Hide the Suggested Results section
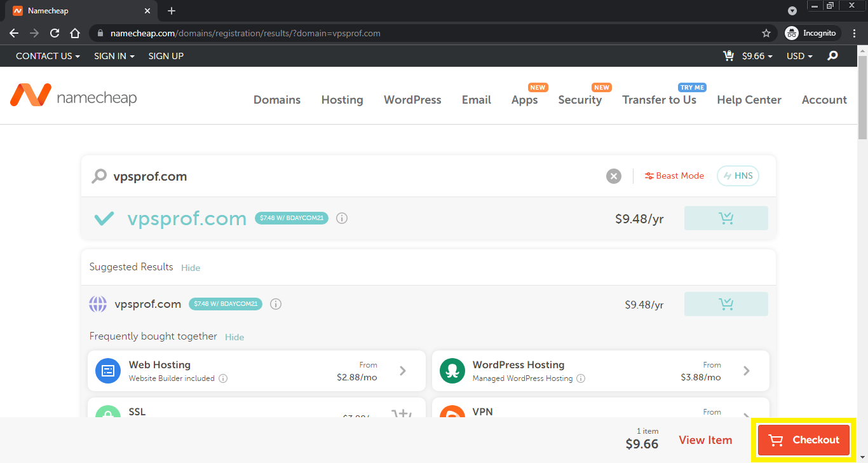868x463 pixels. point(191,268)
